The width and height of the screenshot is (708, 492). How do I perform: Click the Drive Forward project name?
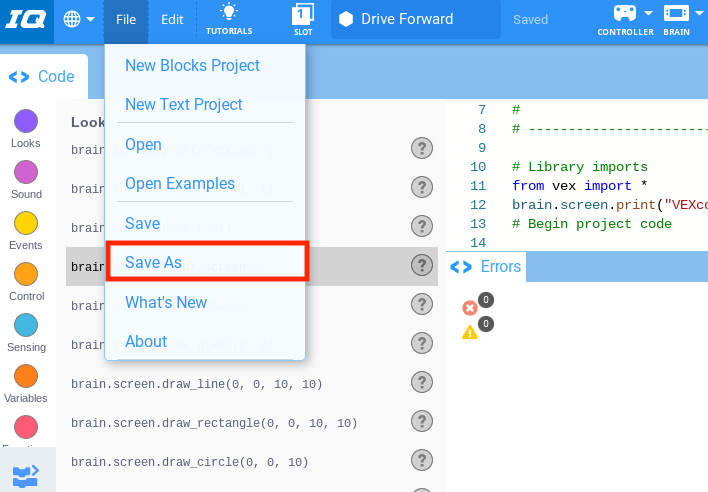407,19
